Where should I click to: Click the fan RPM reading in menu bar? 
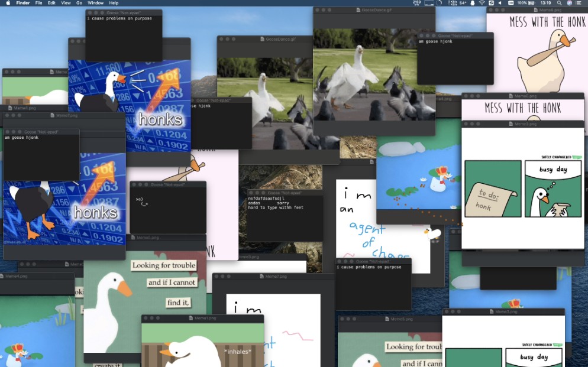416,2
